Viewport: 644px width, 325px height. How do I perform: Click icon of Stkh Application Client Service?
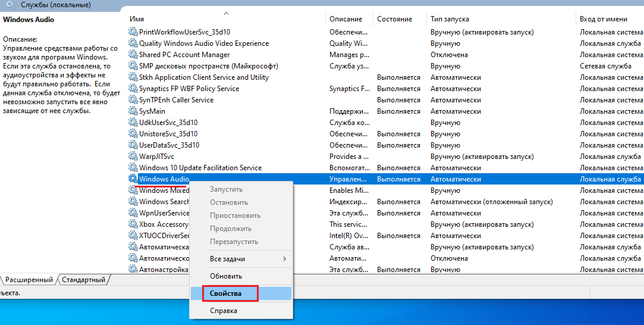pyautogui.click(x=133, y=77)
